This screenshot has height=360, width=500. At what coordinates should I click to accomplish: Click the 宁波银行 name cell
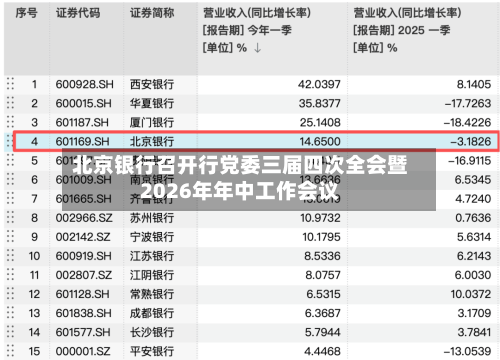click(152, 237)
